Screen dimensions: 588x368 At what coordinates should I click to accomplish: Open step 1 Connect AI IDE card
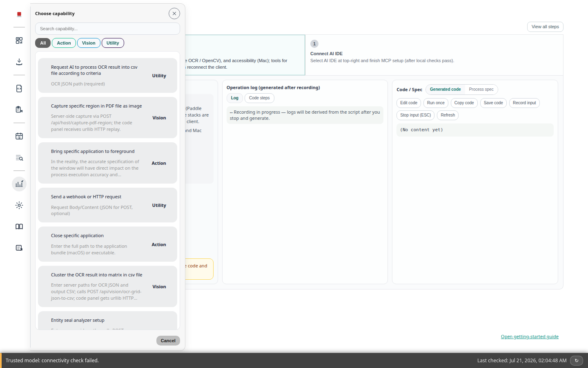pyautogui.click(x=434, y=55)
